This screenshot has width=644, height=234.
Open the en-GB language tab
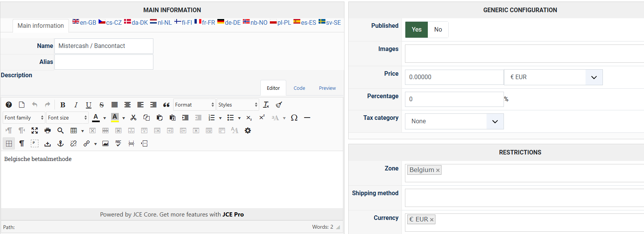coord(84,22)
